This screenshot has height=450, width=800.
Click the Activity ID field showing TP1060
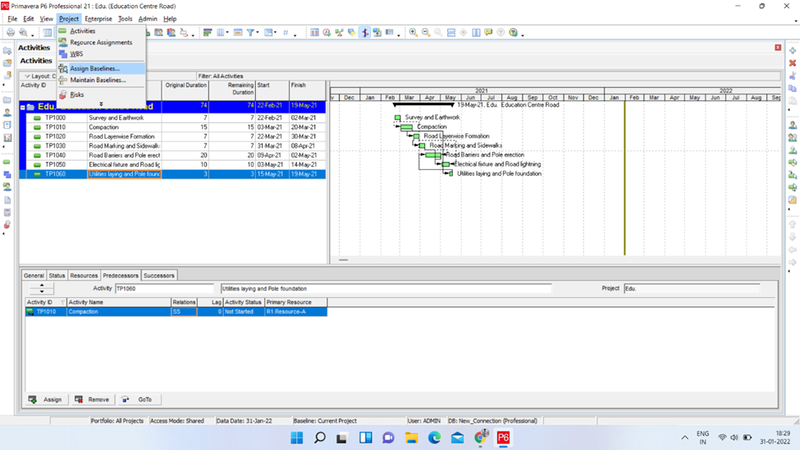(164, 289)
